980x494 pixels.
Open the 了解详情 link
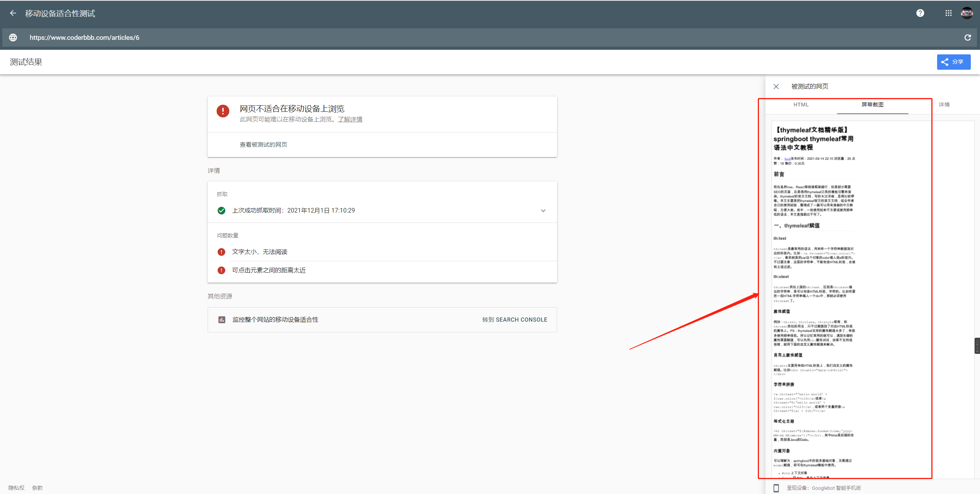pos(350,119)
